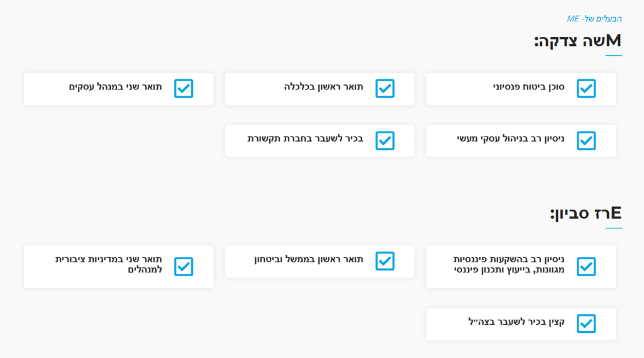This screenshot has width=644, height=358.
Task: Toggle the checkbox beside תואר שני במדיניות ציבורית למנהלים
Action: click(184, 267)
